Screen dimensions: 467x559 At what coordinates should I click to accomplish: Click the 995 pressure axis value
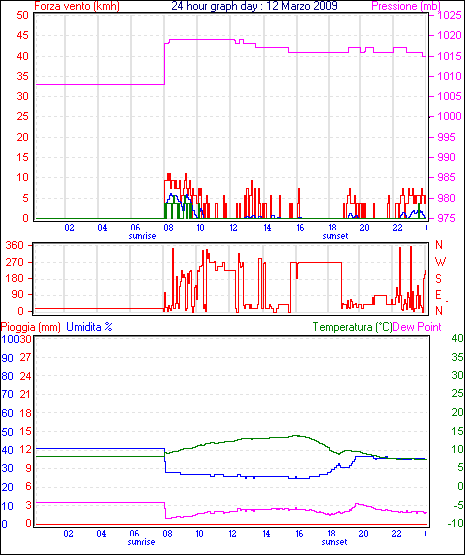(446, 137)
